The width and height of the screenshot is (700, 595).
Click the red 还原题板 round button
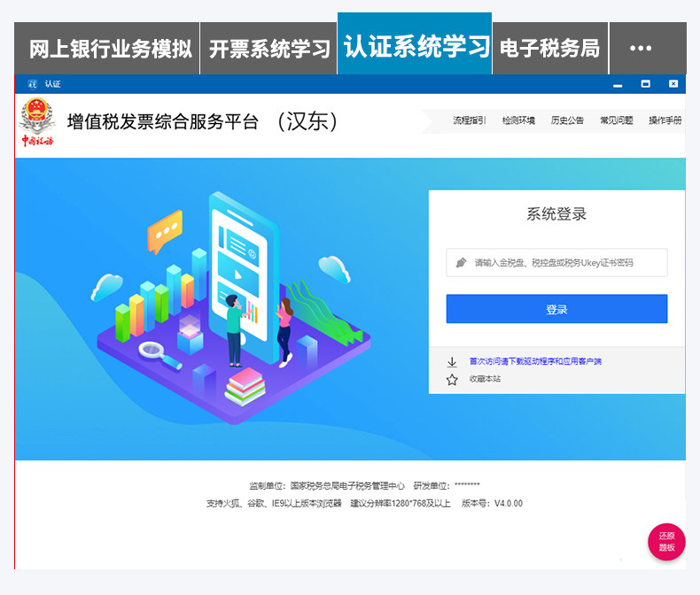(x=666, y=542)
